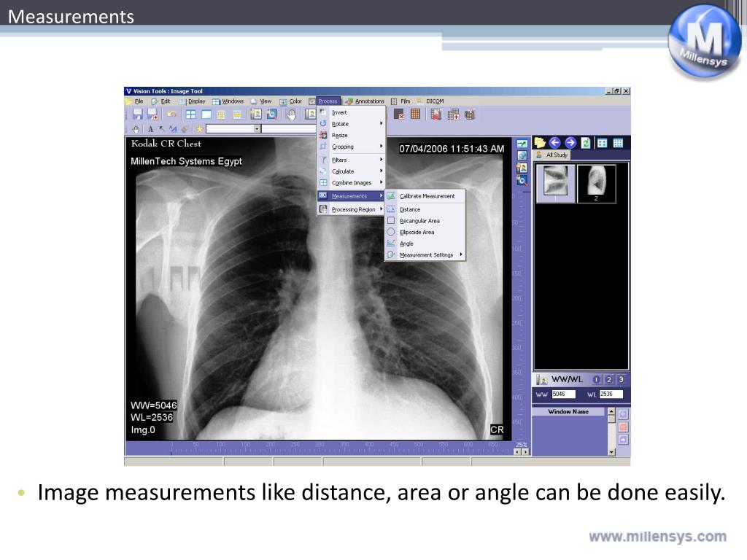Select WW/WL preset 2
This screenshot has width=747, height=560.
click(609, 379)
